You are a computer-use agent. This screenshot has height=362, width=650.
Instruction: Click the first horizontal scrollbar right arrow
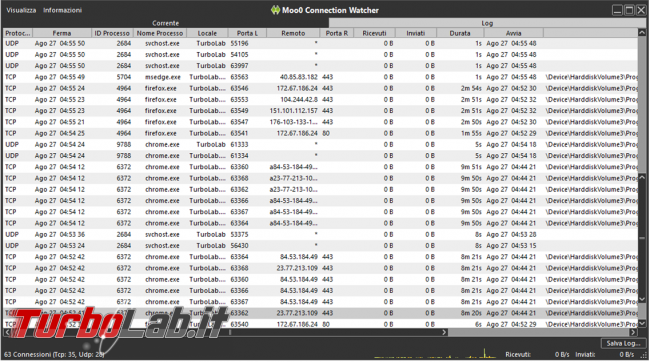click(x=444, y=332)
